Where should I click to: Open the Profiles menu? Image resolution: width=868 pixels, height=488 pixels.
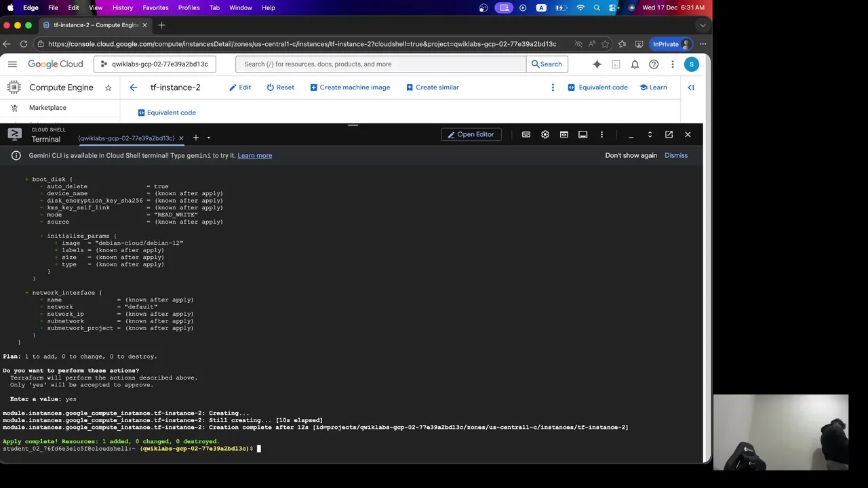[x=189, y=7]
